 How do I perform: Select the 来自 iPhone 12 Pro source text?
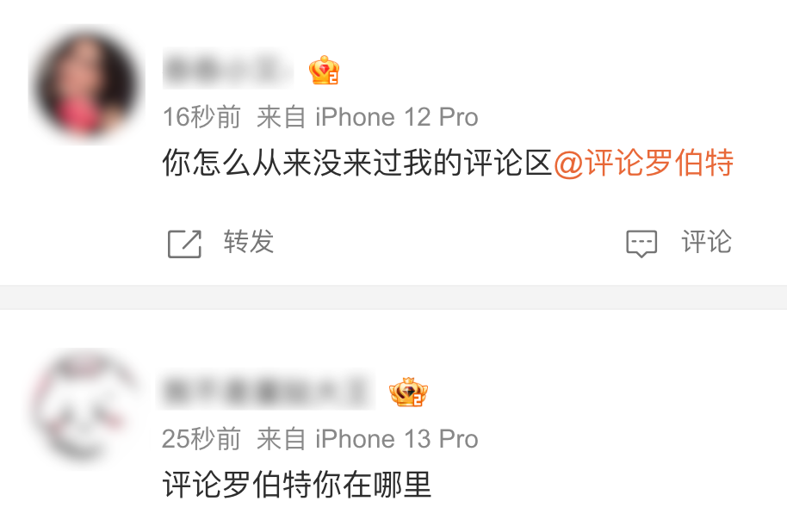click(368, 117)
